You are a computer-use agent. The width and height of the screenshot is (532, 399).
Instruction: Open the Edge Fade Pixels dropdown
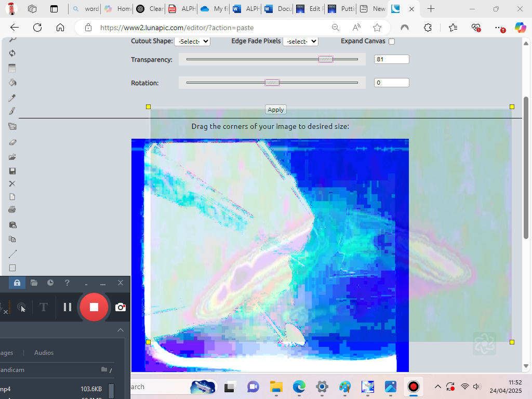(300, 41)
